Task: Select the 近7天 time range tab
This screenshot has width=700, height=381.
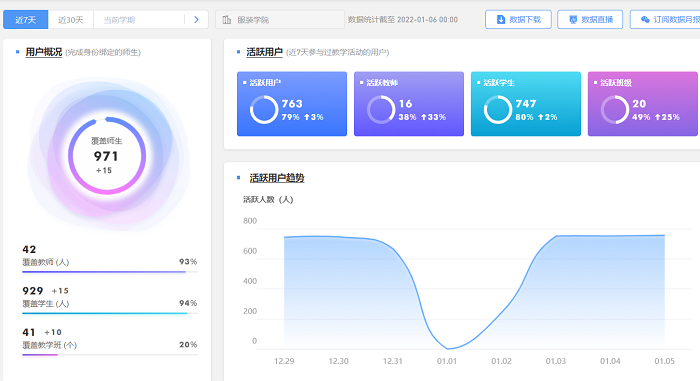Action: click(25, 20)
